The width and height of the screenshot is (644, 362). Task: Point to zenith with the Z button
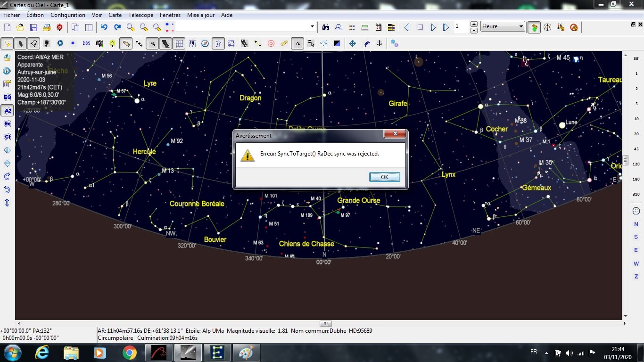point(636,277)
